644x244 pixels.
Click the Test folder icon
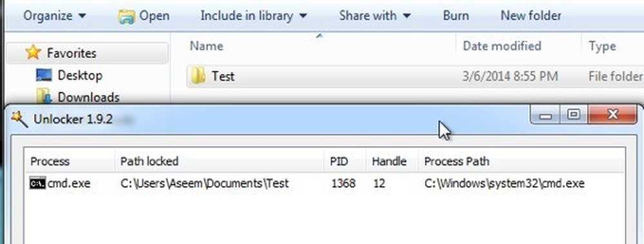pyautogui.click(x=198, y=76)
